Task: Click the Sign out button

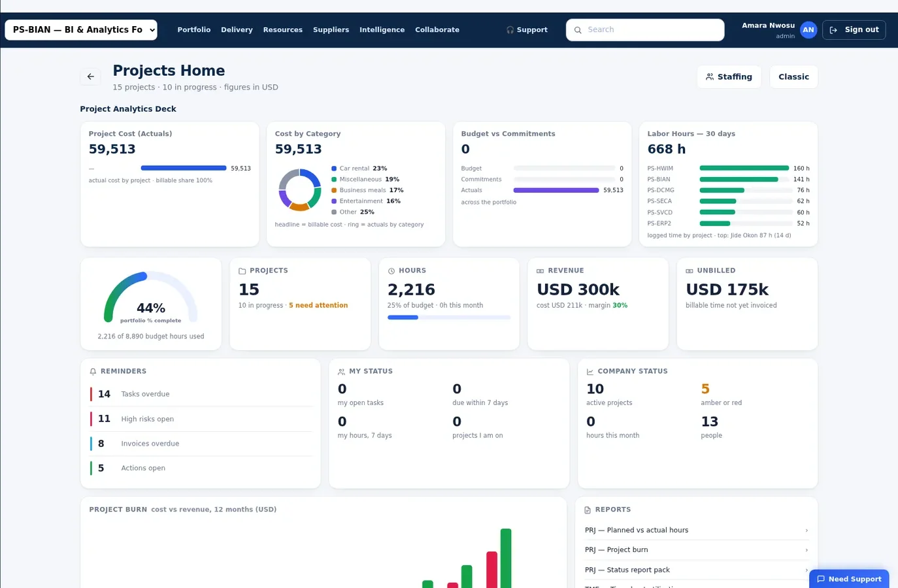Action: [854, 30]
